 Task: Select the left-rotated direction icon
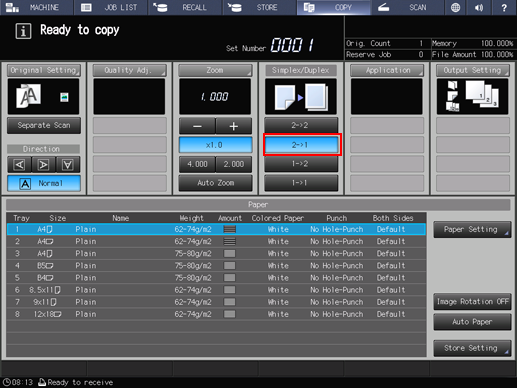click(x=19, y=165)
